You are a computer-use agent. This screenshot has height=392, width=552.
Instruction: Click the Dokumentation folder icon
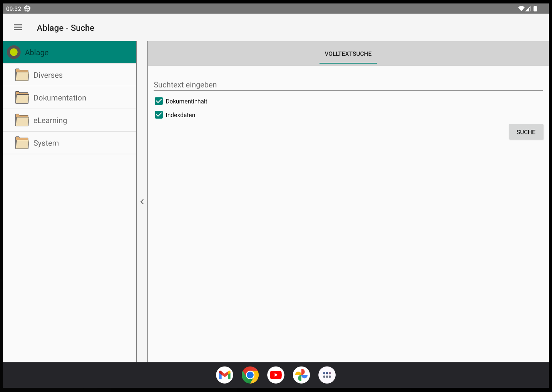point(22,98)
